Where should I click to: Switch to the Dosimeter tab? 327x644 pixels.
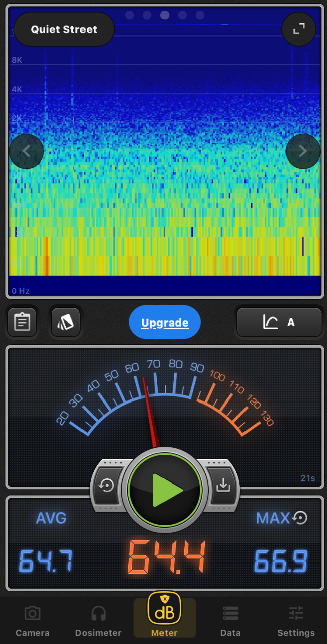click(x=98, y=621)
